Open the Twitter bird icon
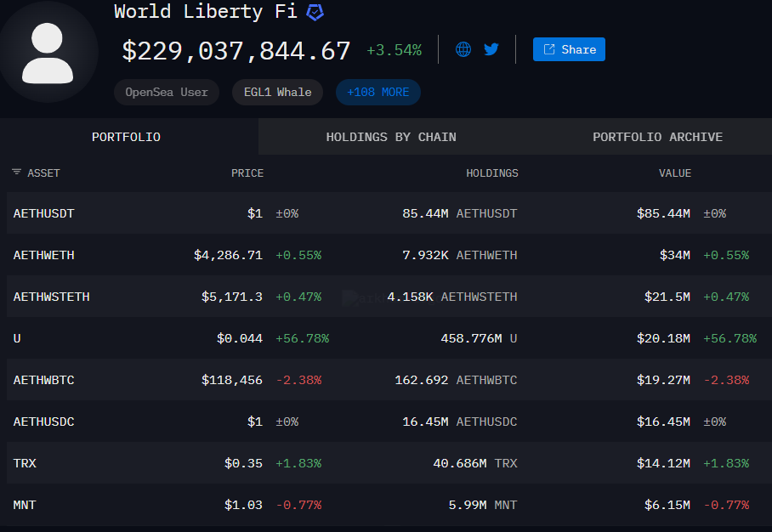The image size is (772, 532). pyautogui.click(x=491, y=49)
